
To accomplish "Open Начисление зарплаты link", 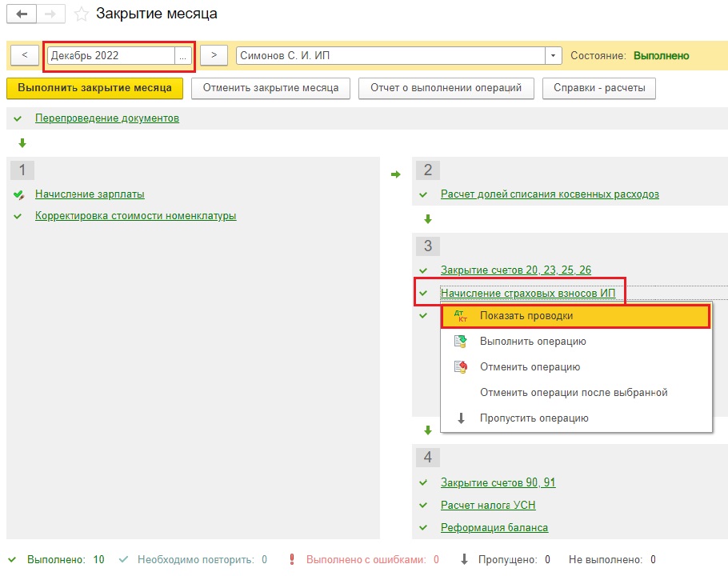I will pyautogui.click(x=90, y=194).
